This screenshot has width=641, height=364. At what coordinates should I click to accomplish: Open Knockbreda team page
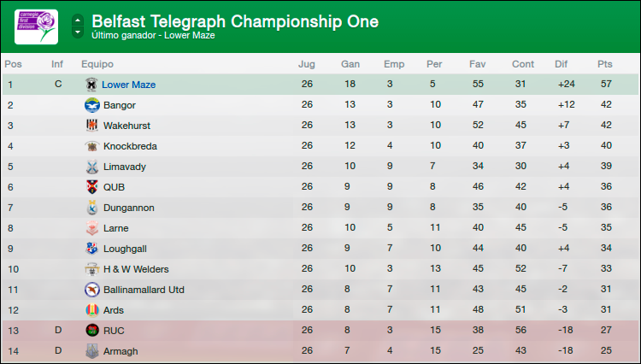point(130,146)
